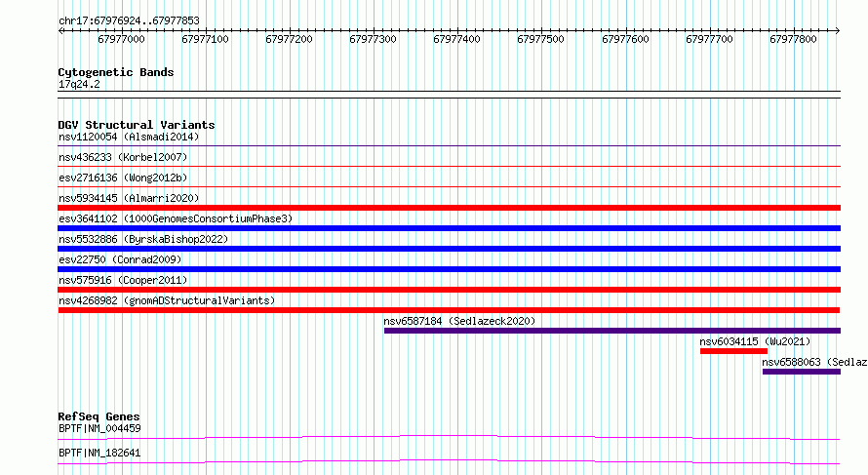Click the thin red line under nsv436233

pyautogui.click(x=449, y=166)
